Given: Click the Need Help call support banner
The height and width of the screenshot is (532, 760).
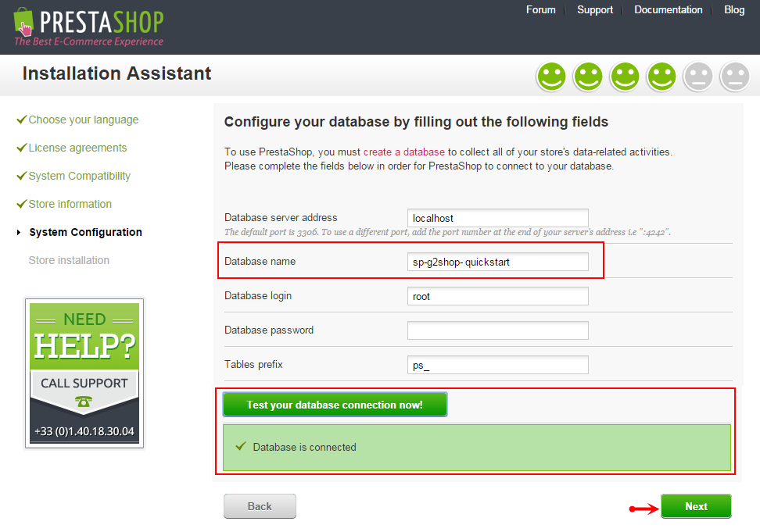Looking at the screenshot, I should [84, 373].
